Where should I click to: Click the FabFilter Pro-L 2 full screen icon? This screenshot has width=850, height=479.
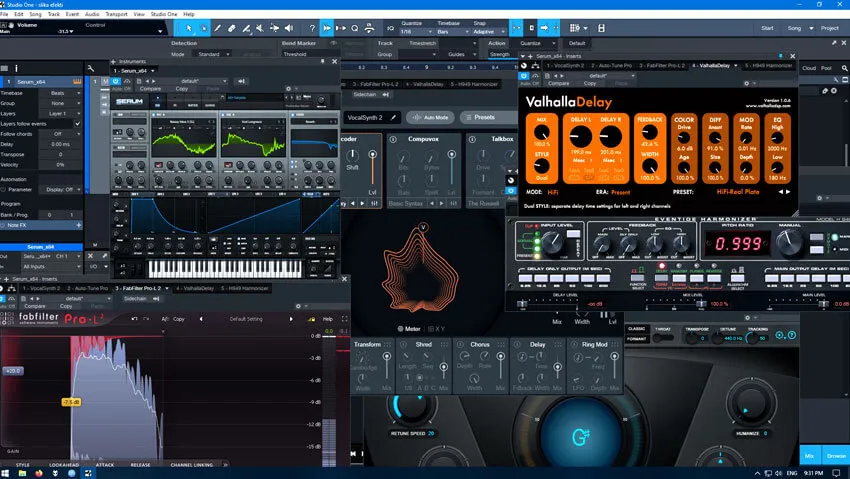(x=344, y=319)
